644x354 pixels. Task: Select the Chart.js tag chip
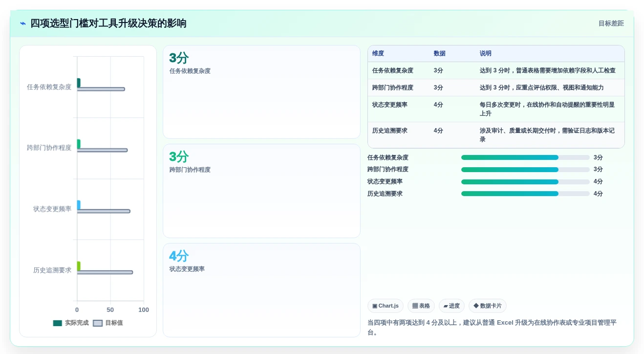385,306
